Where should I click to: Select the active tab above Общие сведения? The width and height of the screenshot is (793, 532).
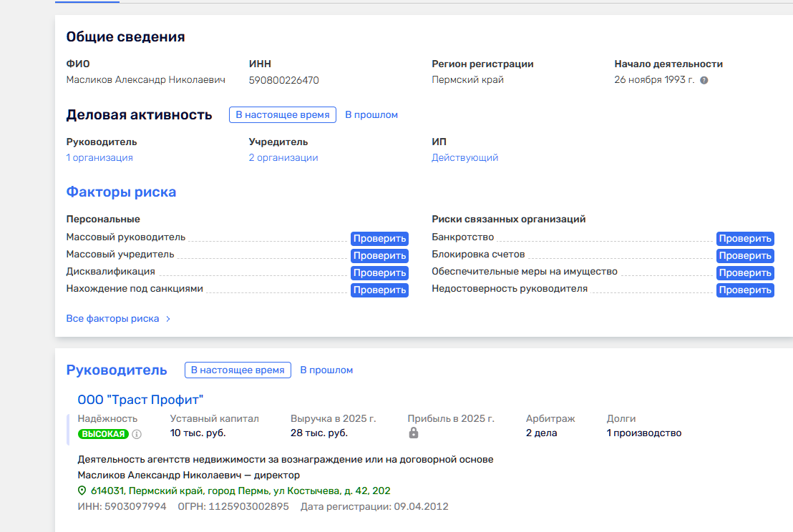pos(86,3)
